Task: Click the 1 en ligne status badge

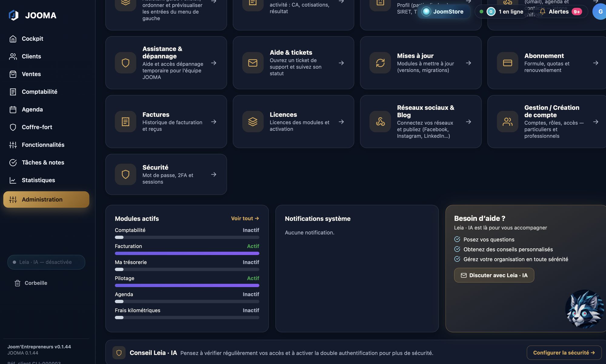Action: coord(502,12)
